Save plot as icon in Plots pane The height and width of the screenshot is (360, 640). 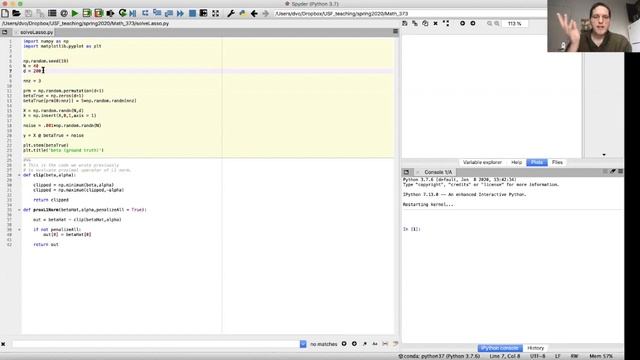tap(404, 24)
